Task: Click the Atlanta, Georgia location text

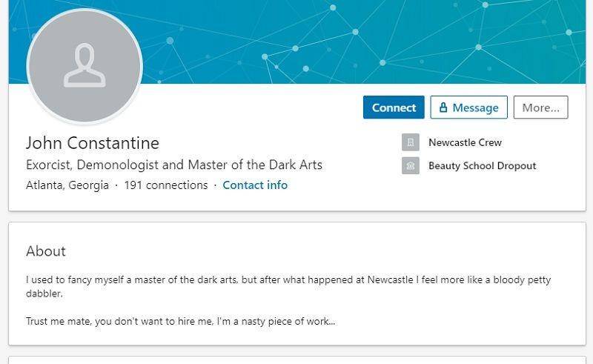Action: point(67,185)
